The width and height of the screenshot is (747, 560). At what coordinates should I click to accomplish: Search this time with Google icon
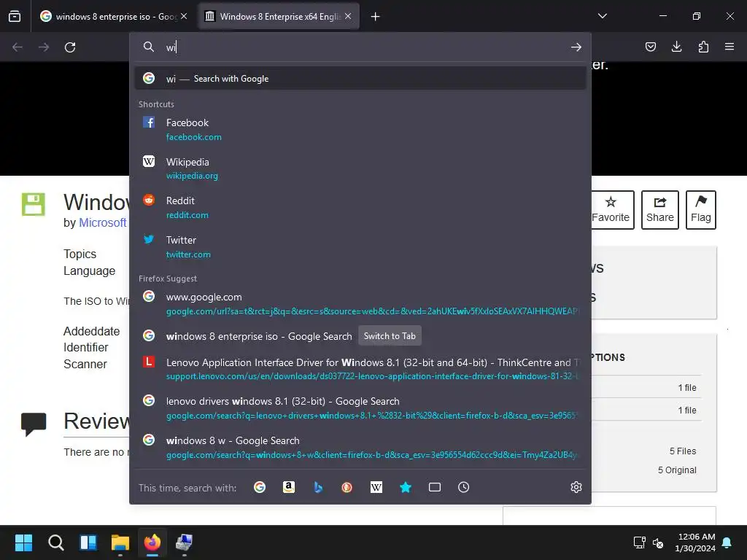click(x=260, y=487)
